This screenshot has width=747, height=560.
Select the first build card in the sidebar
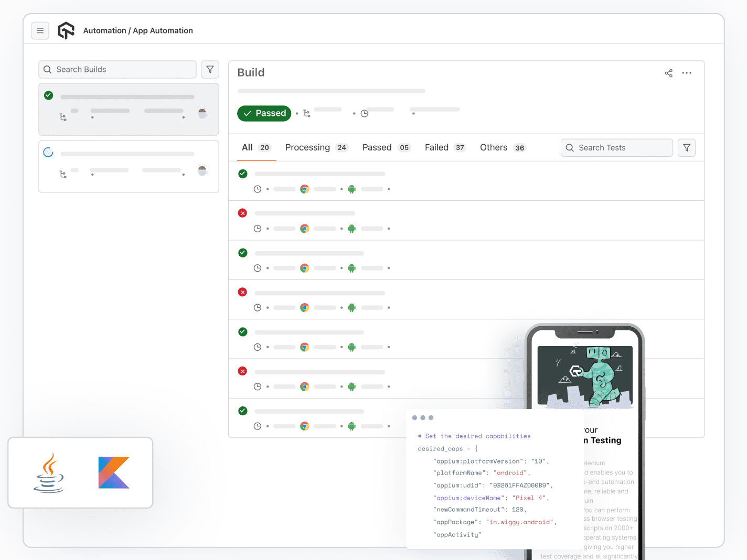tap(129, 110)
